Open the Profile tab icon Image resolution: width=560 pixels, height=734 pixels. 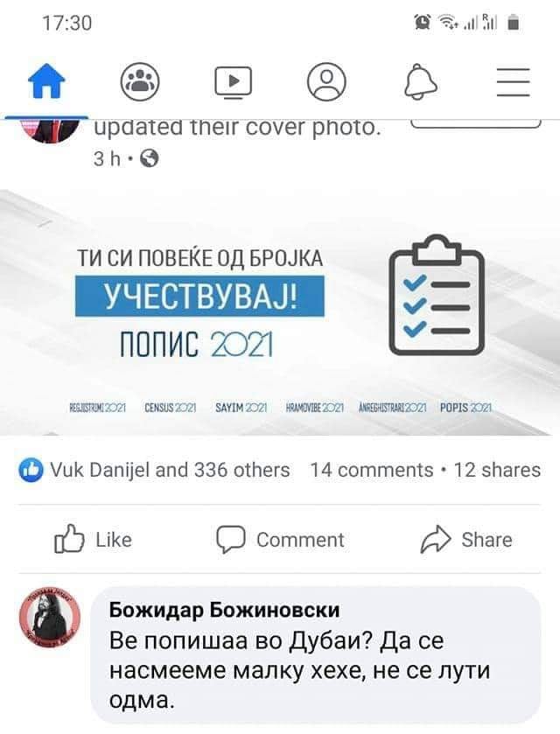326,81
